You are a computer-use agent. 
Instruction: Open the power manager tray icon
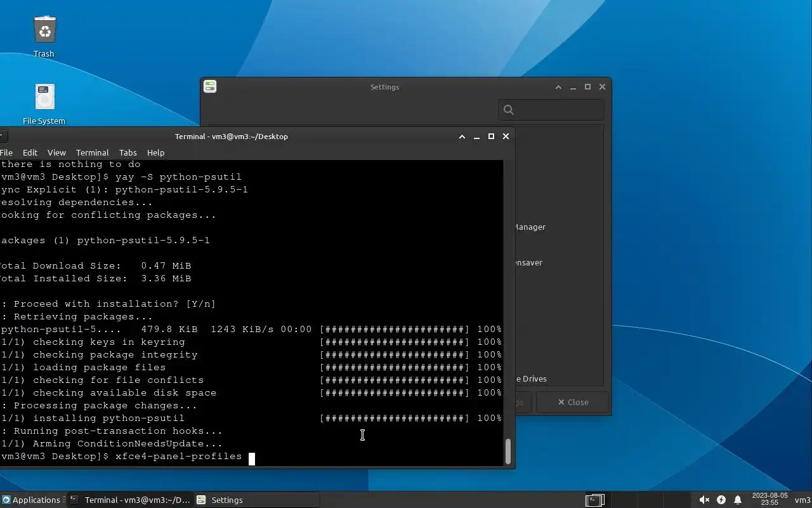721,500
